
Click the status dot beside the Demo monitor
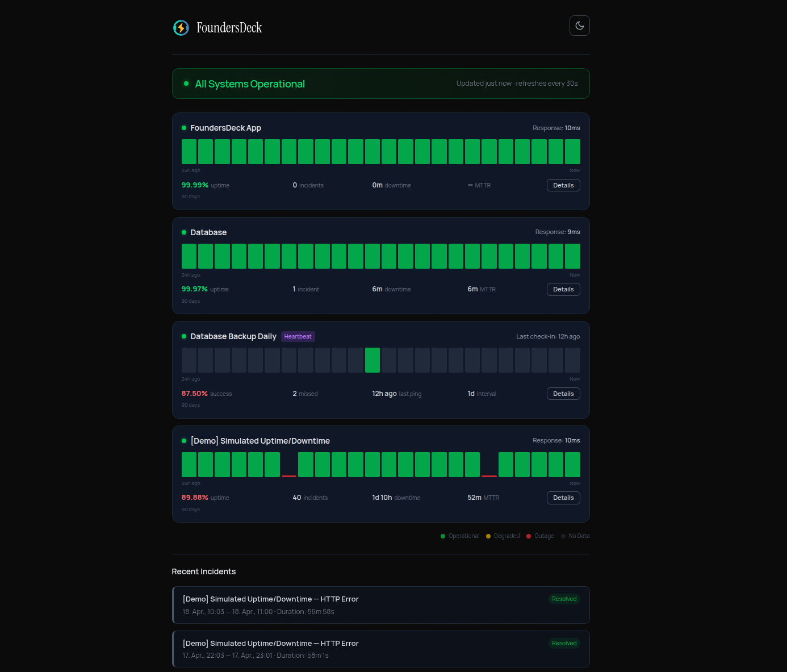point(184,441)
